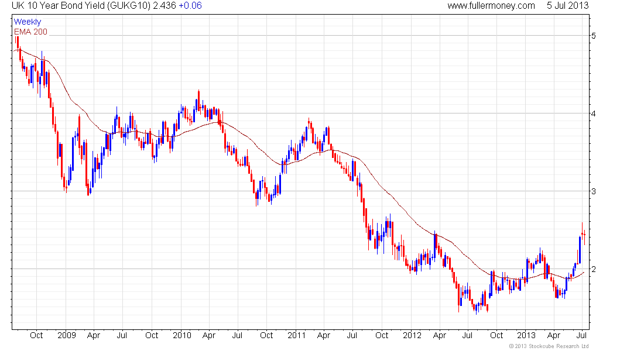Click the 2.436 yield value
The image size is (644, 351).
165,6
